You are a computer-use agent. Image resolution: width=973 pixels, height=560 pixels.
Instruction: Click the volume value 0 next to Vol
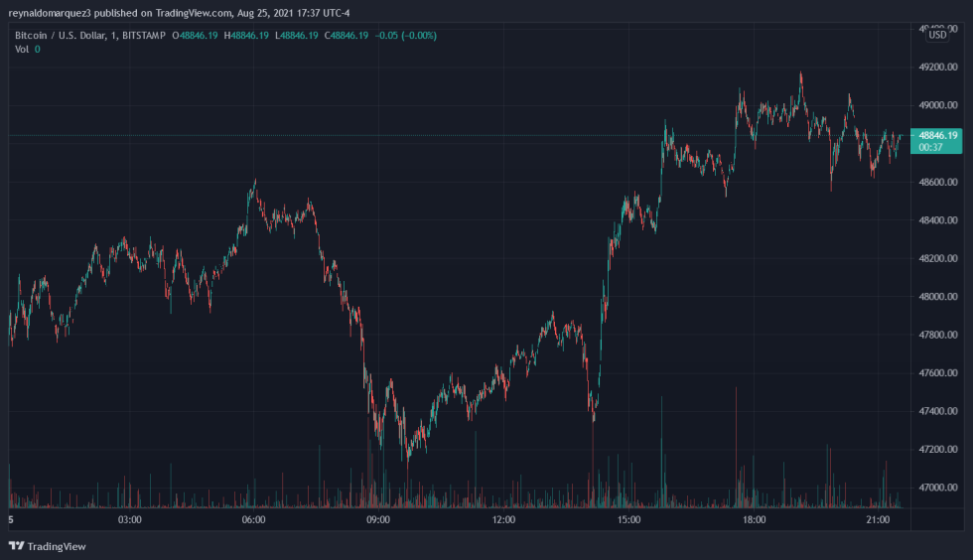(38, 49)
